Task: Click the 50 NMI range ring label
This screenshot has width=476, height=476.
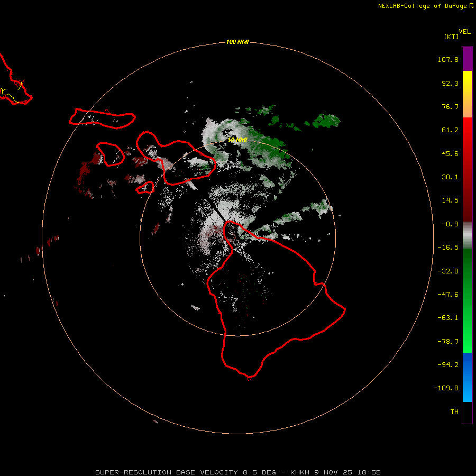Action: tap(237, 140)
